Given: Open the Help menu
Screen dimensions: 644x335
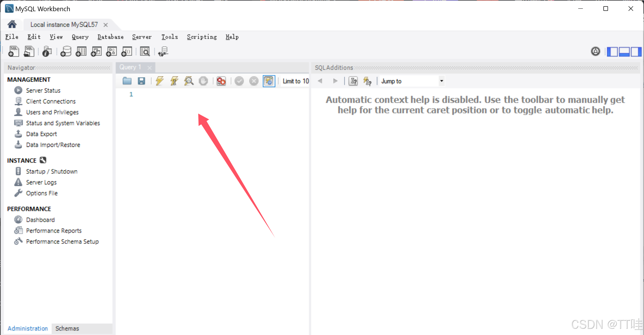Looking at the screenshot, I should click(x=232, y=37).
